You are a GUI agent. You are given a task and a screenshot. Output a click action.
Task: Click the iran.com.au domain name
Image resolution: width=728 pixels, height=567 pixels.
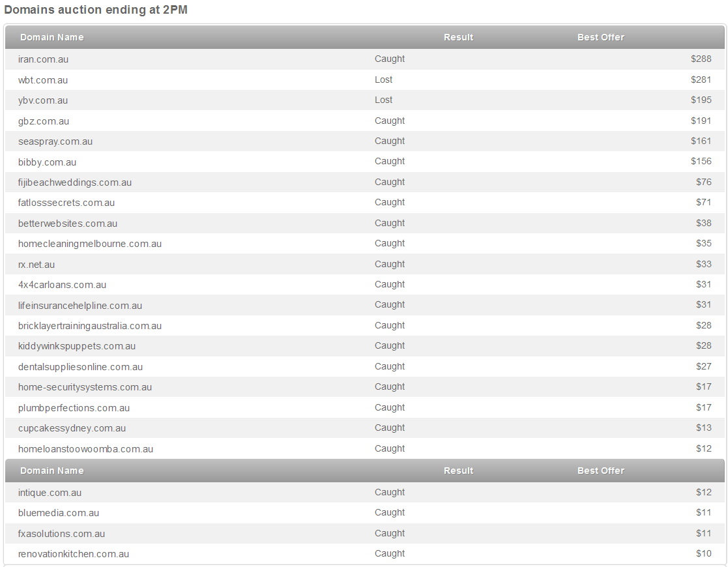[x=43, y=59]
